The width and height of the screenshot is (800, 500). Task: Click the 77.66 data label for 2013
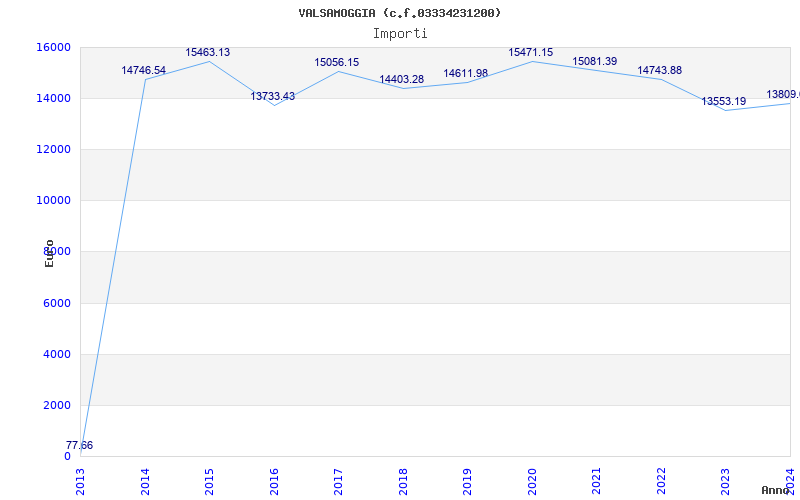tap(79, 445)
